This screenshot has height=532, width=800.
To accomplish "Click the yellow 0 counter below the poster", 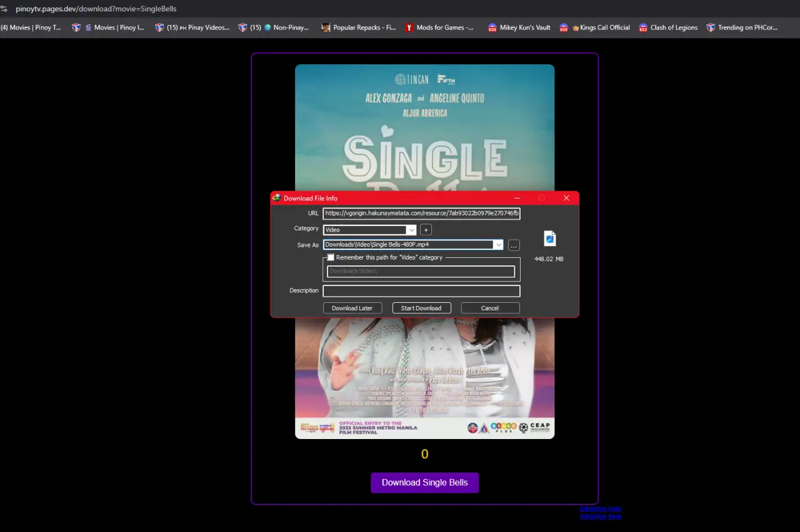I will tap(425, 454).
